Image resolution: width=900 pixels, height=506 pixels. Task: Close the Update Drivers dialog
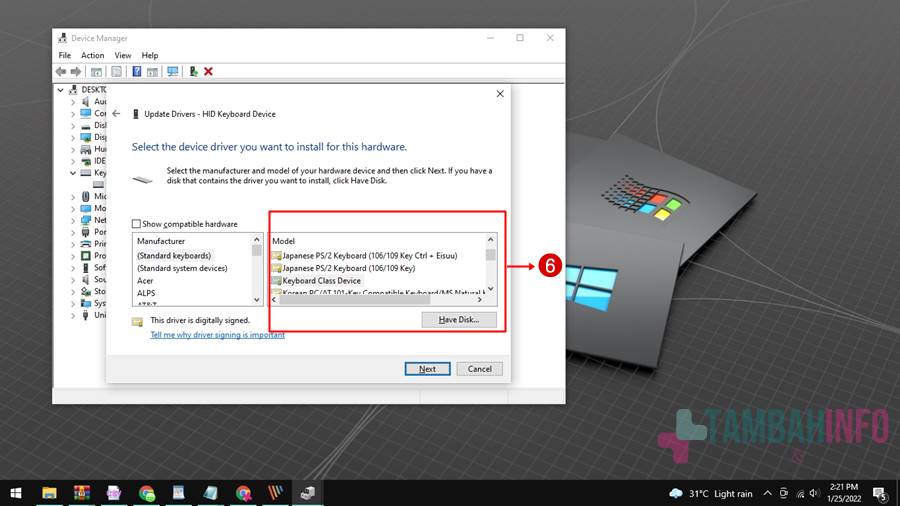(500, 94)
